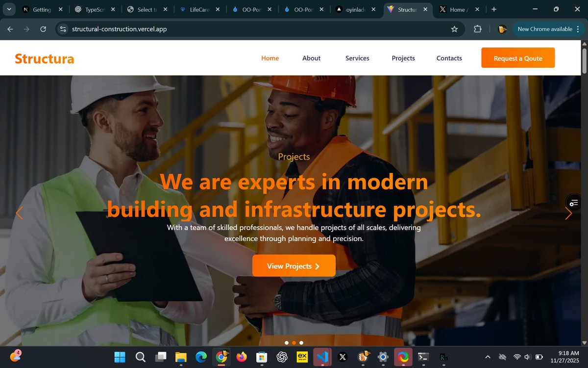Open the floating settings widget at page edge

574,202
